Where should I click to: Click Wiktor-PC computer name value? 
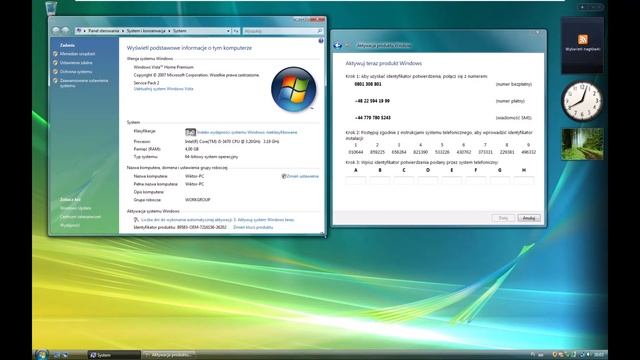tap(195, 176)
